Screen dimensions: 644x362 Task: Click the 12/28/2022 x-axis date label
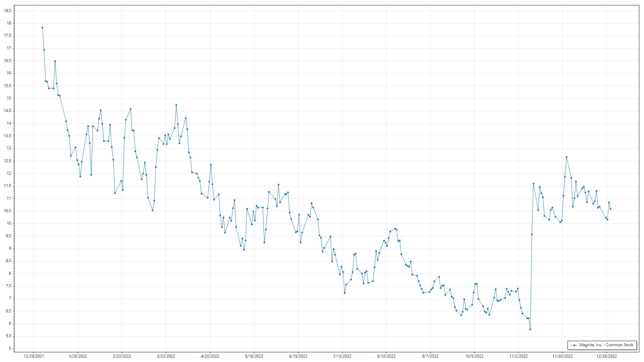point(606,356)
